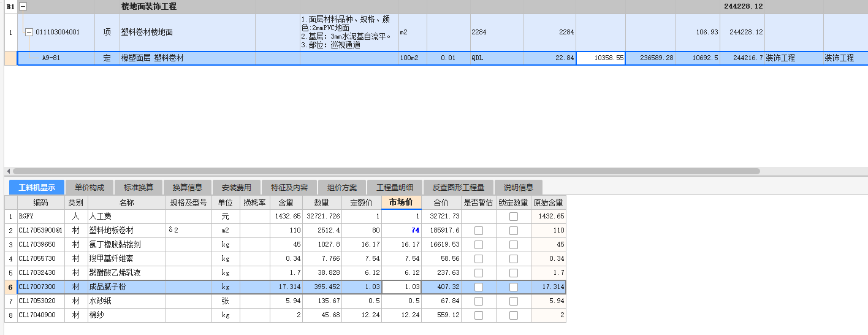Enable 锁定数量 for 水砂纸 row
The width and height of the screenshot is (868, 335).
pyautogui.click(x=514, y=301)
